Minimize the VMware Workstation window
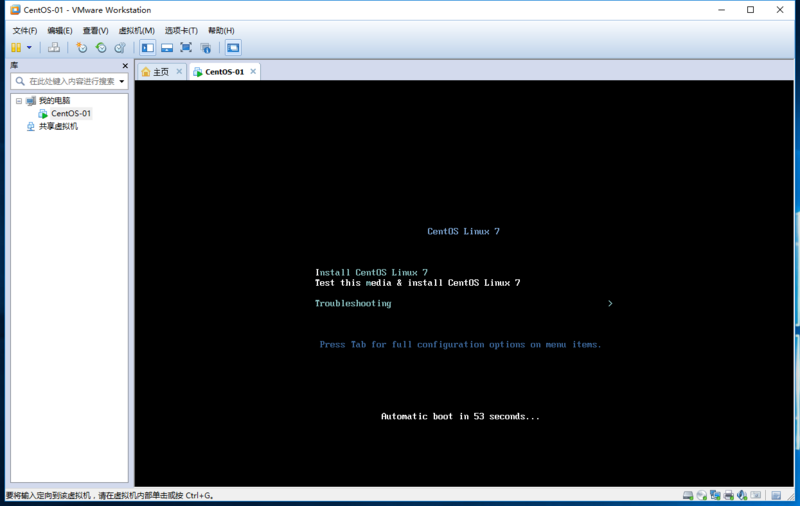This screenshot has height=506, width=800. pyautogui.click(x=721, y=10)
